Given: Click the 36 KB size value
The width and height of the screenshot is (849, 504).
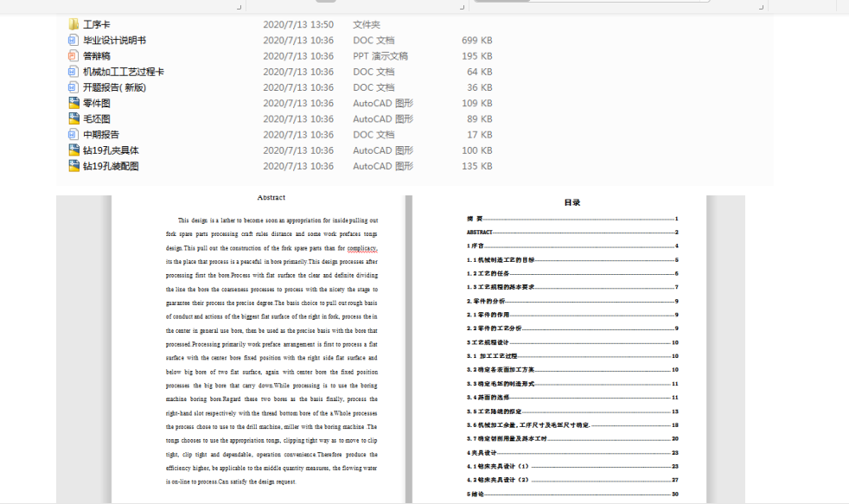Looking at the screenshot, I should [480, 87].
